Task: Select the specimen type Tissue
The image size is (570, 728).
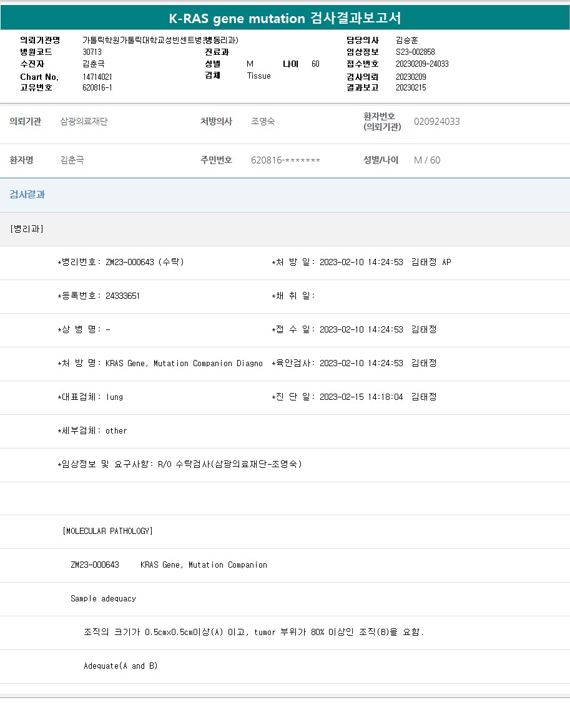Action: pos(258,75)
